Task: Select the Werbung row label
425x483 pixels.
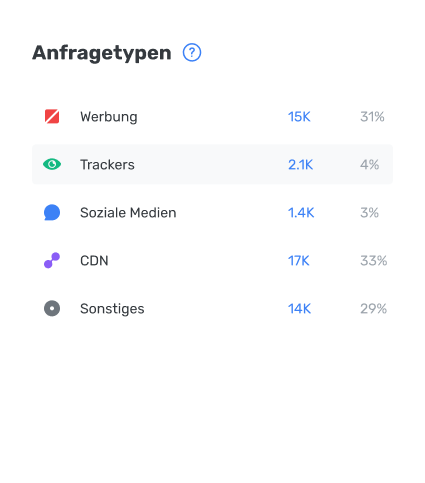Action: click(x=109, y=117)
